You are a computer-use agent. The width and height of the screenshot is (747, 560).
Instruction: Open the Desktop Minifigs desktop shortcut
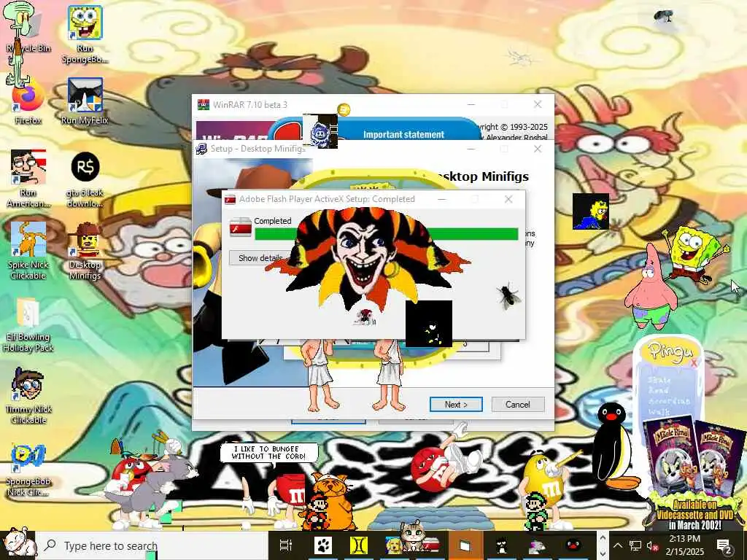pyautogui.click(x=85, y=251)
